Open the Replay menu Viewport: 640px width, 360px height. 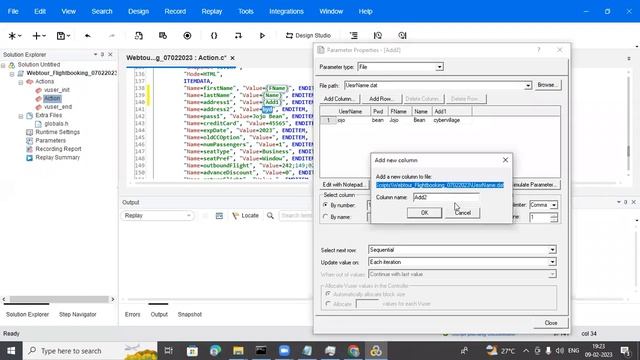pyautogui.click(x=212, y=11)
